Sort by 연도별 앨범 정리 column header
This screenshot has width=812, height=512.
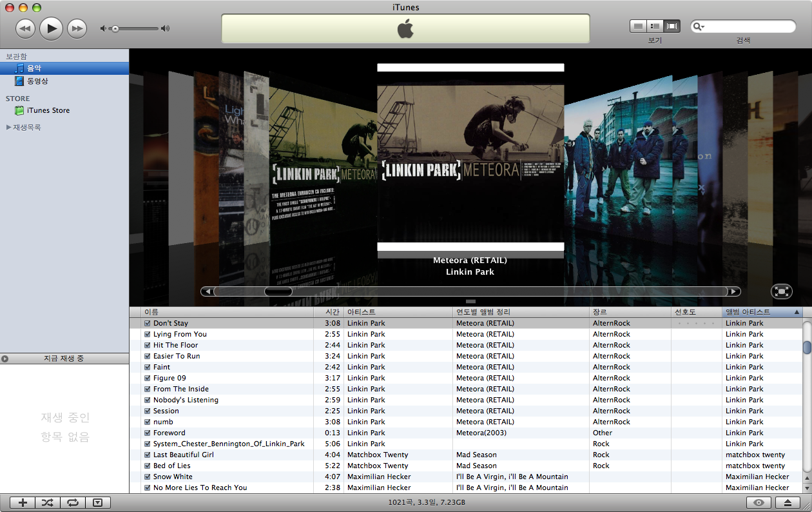click(x=521, y=312)
